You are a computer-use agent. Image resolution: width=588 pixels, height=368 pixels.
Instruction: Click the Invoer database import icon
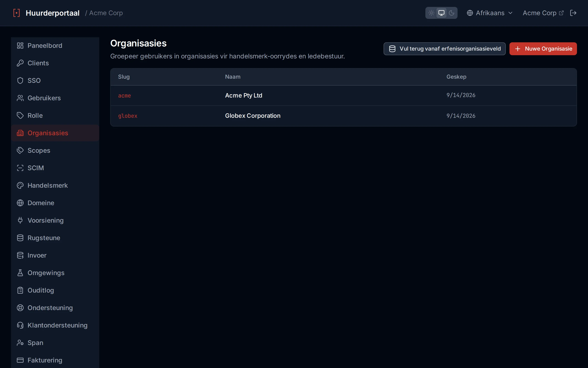(20, 255)
